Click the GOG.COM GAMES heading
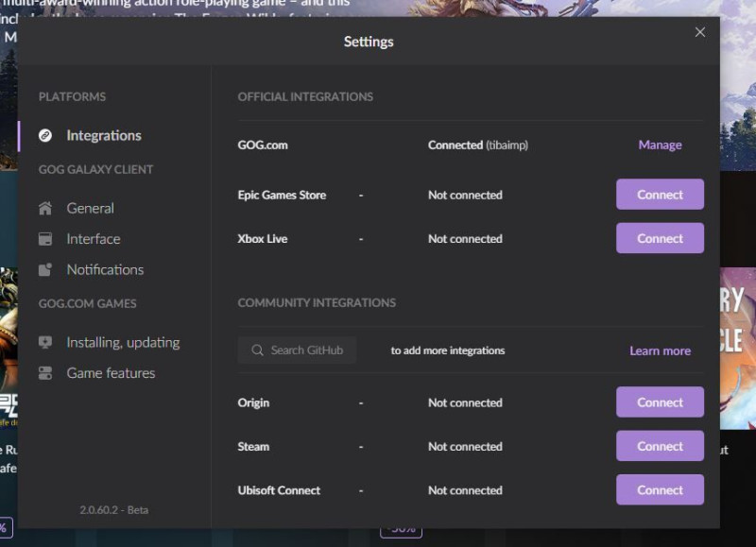This screenshot has width=756, height=547. 88,303
